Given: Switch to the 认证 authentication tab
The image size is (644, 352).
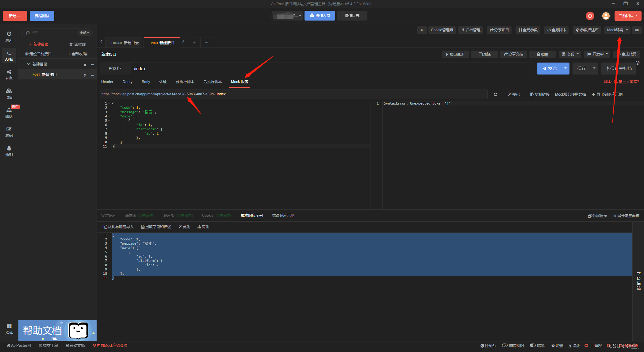Looking at the screenshot, I should click(x=163, y=82).
